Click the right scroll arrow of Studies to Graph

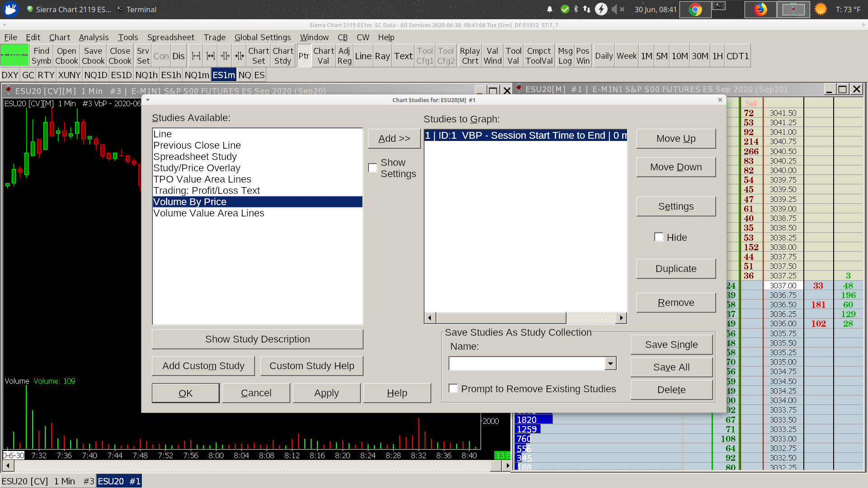pos(622,318)
